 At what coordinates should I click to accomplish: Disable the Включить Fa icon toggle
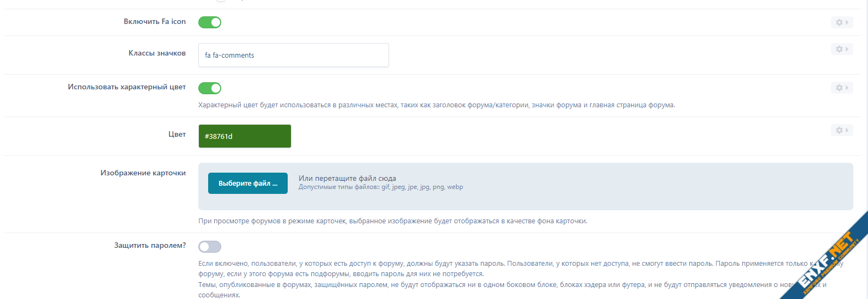210,22
